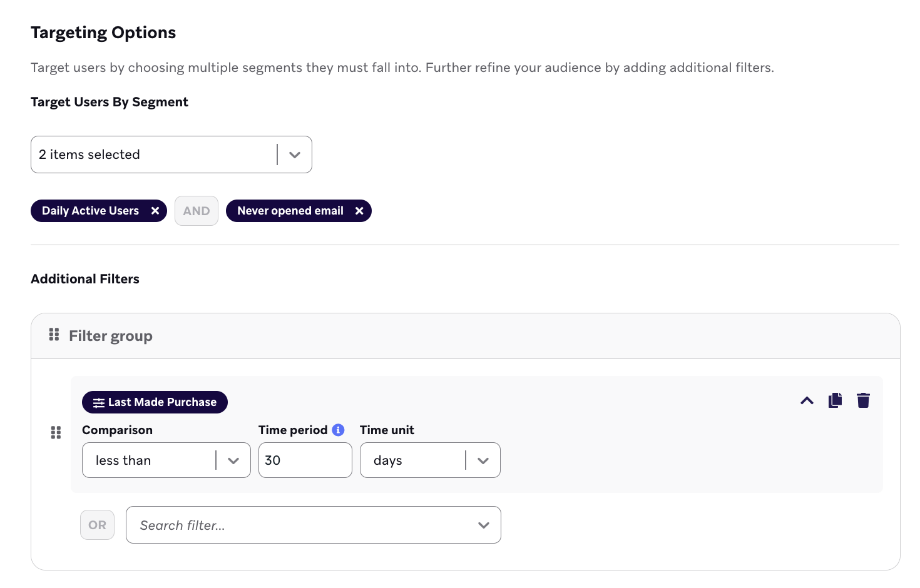This screenshot has height=588, width=920.
Task: Remove the Never opened email segment
Action: 359,211
